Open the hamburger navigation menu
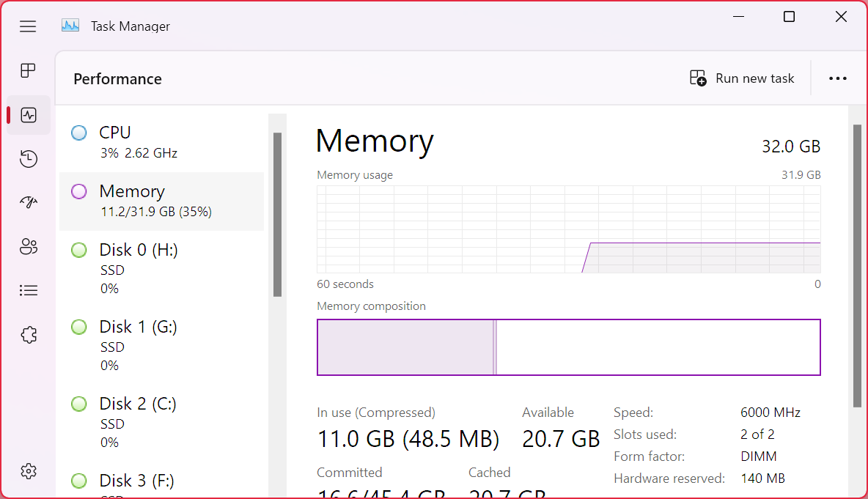Screen dimensions: 868x499 coord(28,26)
